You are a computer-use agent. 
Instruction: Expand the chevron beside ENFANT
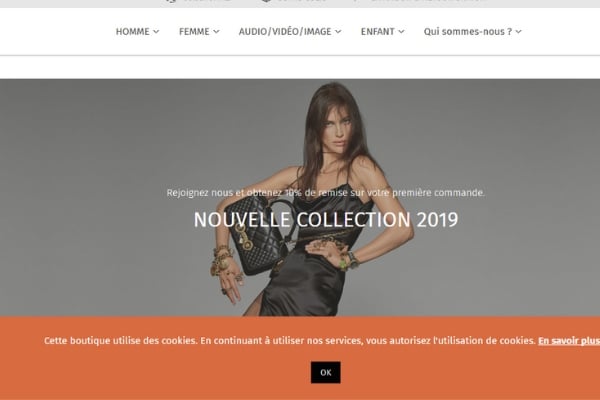401,32
